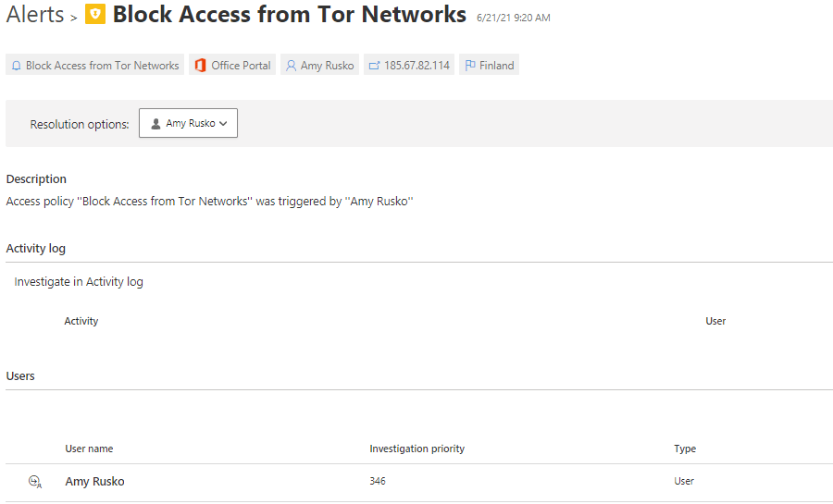This screenshot has height=504, width=833.
Task: Click the IP address device icon
Action: tap(374, 66)
